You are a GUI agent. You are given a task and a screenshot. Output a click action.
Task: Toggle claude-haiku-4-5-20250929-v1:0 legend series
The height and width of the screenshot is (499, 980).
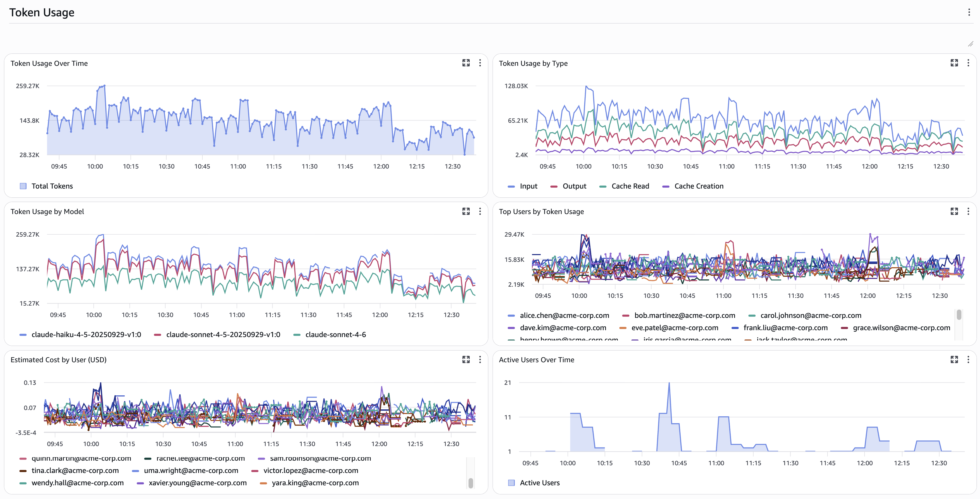point(80,334)
